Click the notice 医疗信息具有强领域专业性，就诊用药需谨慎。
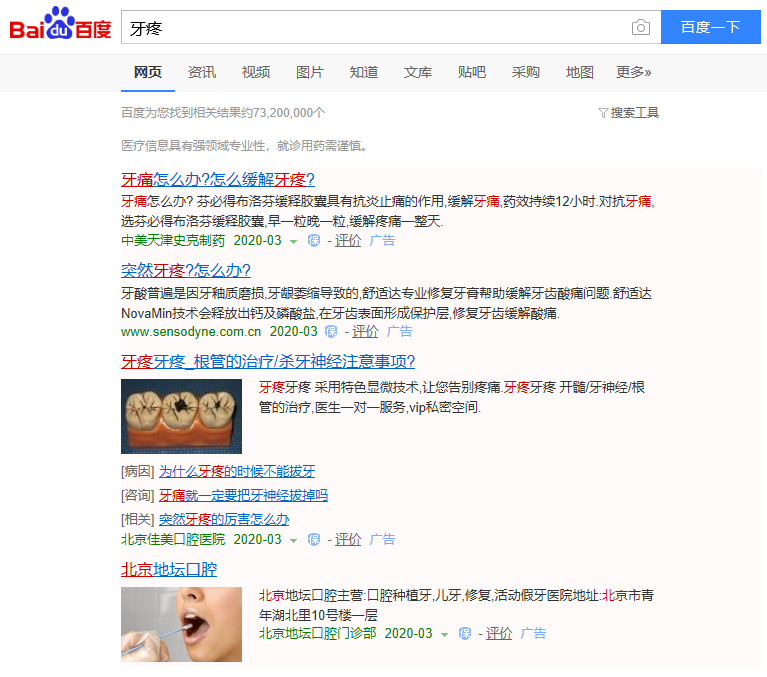The width and height of the screenshot is (767, 677). (247, 146)
